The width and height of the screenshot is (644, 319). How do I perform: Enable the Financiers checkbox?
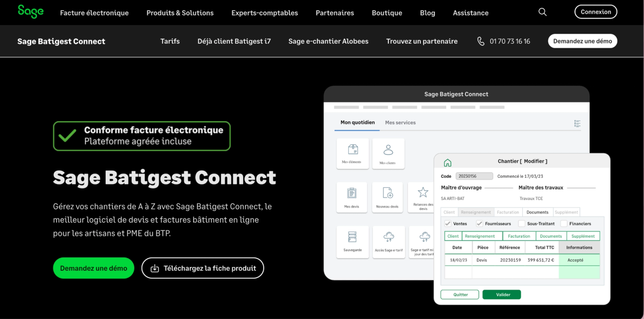[564, 224]
